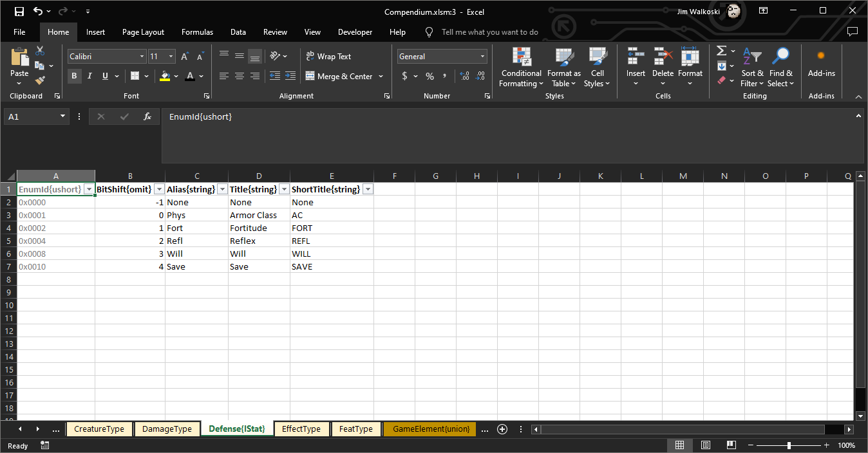Switch to the Developer ribbon tab
This screenshot has width=868, height=453.
[x=355, y=32]
